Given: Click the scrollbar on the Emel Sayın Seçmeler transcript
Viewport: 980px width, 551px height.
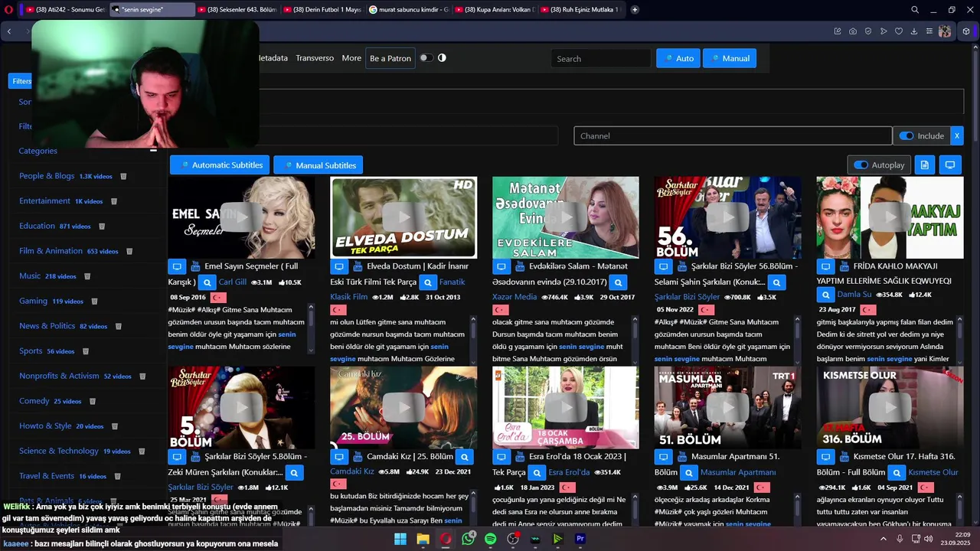Looking at the screenshot, I should click(x=311, y=328).
